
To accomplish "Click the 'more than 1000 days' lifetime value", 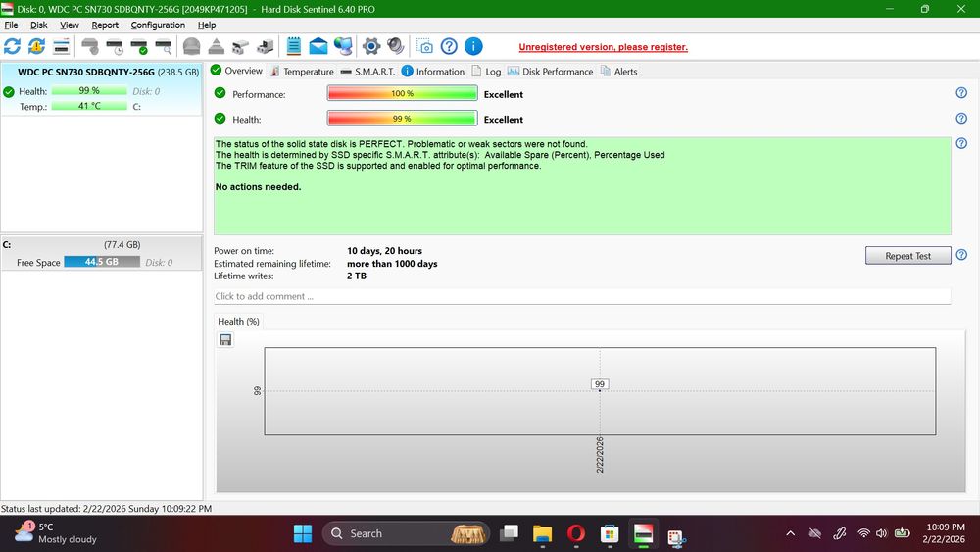I will (x=392, y=263).
